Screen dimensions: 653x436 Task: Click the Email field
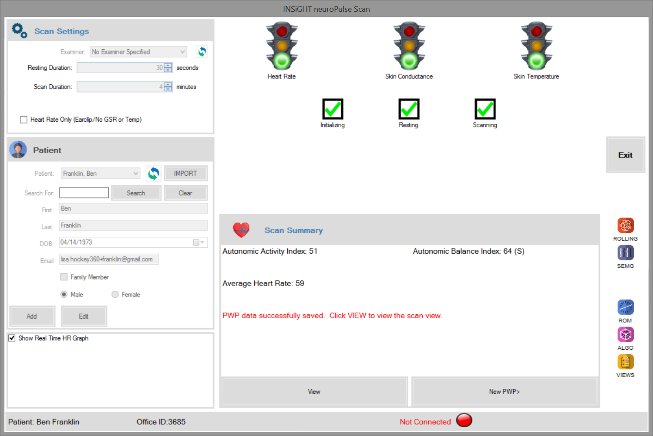coord(109,259)
